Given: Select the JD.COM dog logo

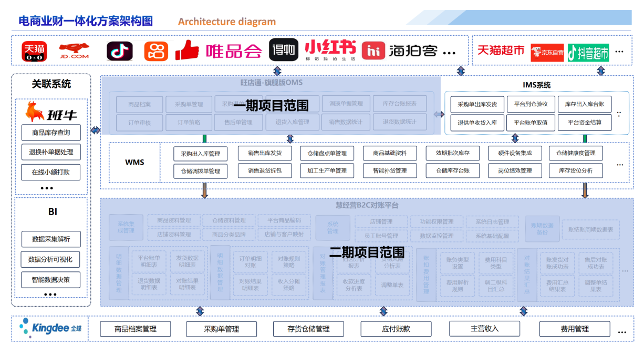Looking at the screenshot, I should (74, 50).
